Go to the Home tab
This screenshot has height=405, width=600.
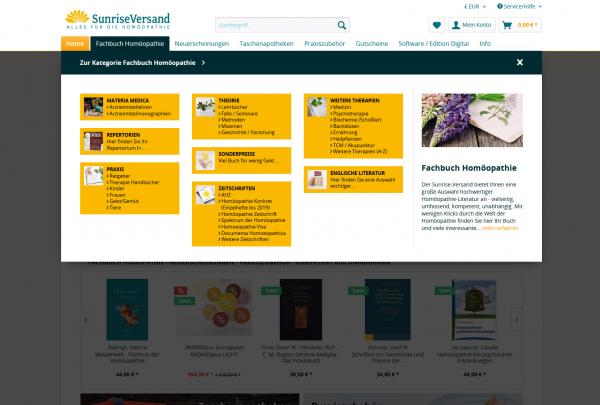74,44
